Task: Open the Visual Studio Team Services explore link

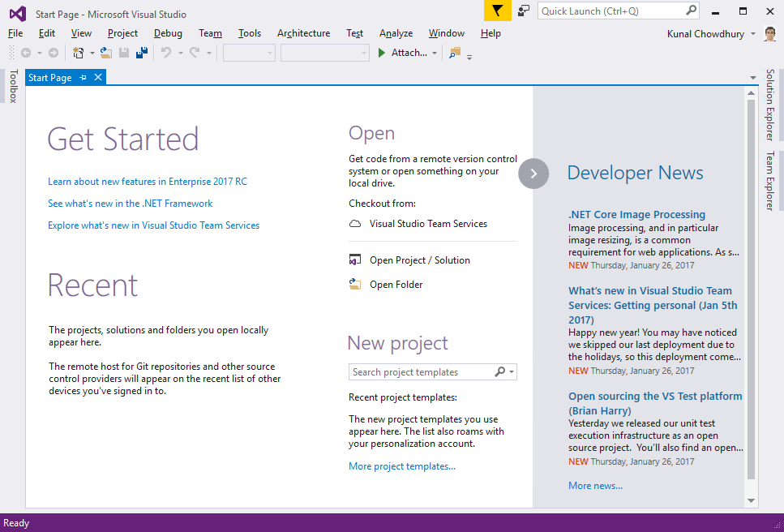Action: pyautogui.click(x=153, y=225)
